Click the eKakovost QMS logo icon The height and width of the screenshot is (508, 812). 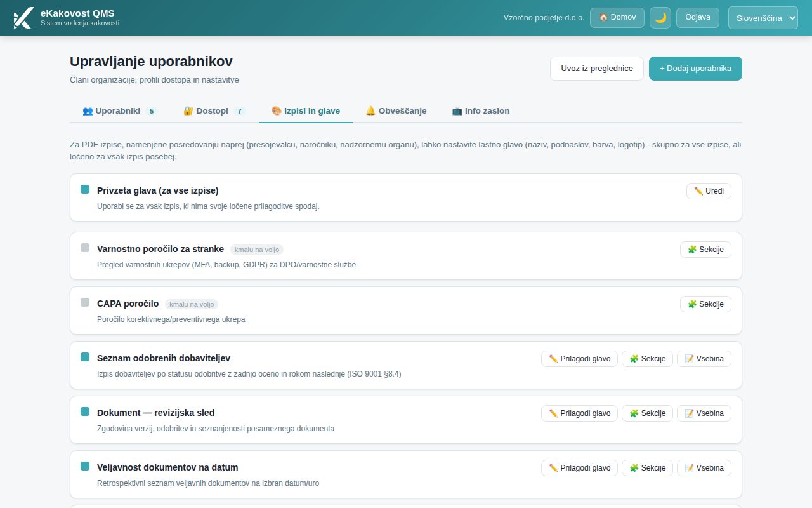pyautogui.click(x=23, y=18)
